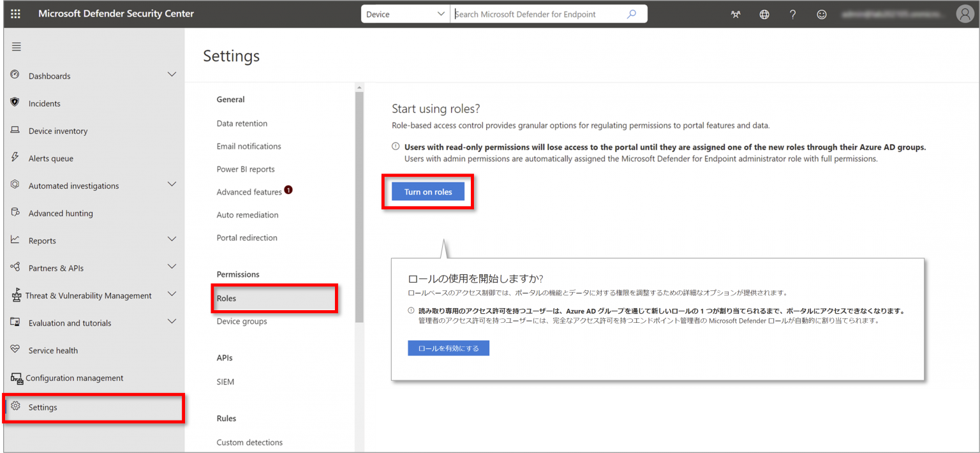Screen dimensions: 980x453
Task: Open Configuration management from the sidebar
Action: (x=74, y=377)
